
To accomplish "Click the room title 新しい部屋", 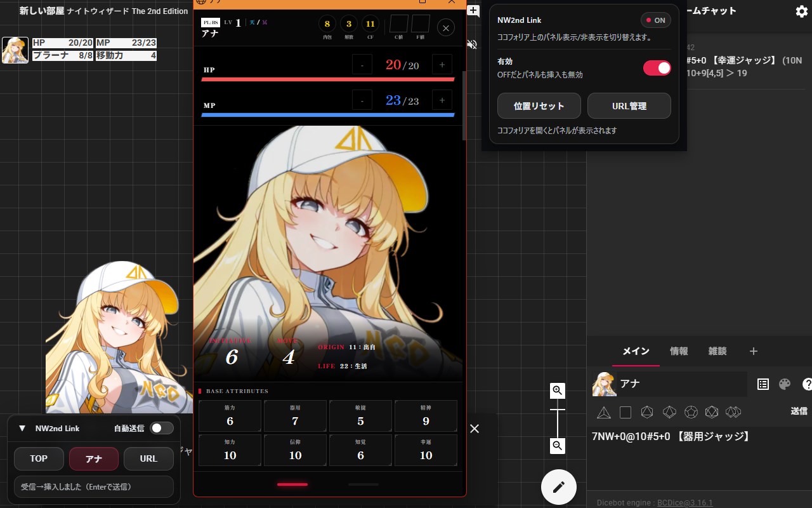I will click(42, 11).
